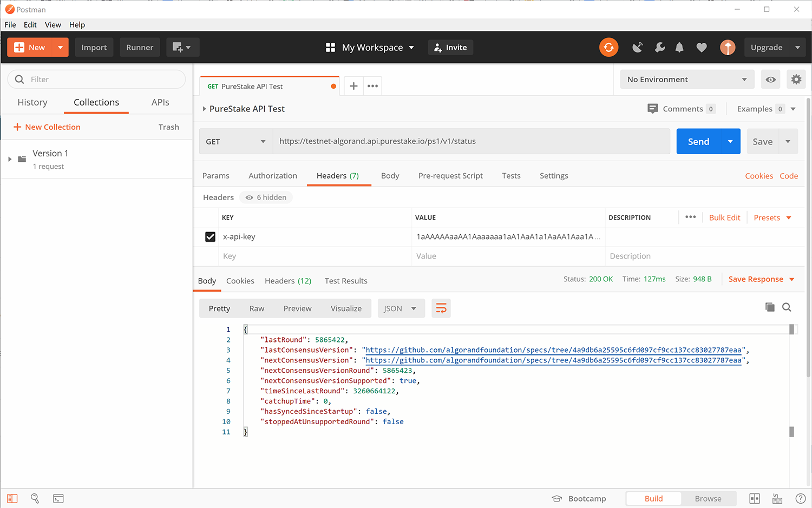The width and height of the screenshot is (812, 508).
Task: Expand the Version 1 collection
Action: pos(9,160)
